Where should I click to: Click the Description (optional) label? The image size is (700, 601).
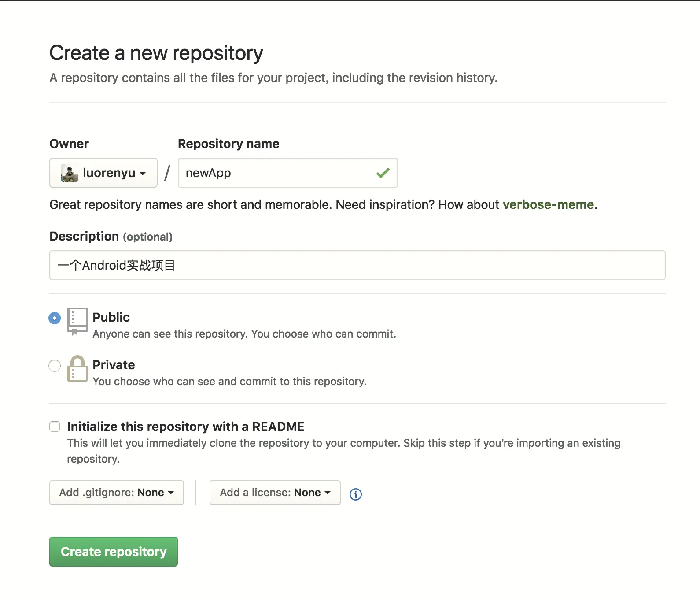coord(111,237)
